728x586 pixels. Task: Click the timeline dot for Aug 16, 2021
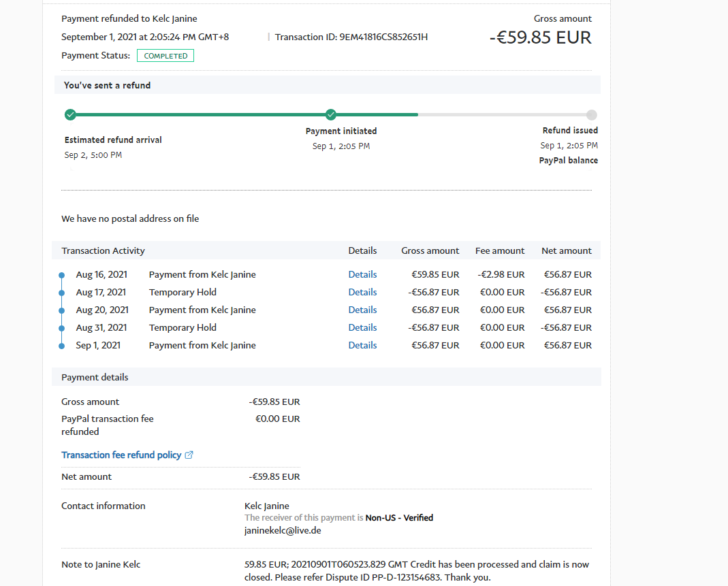(x=61, y=275)
